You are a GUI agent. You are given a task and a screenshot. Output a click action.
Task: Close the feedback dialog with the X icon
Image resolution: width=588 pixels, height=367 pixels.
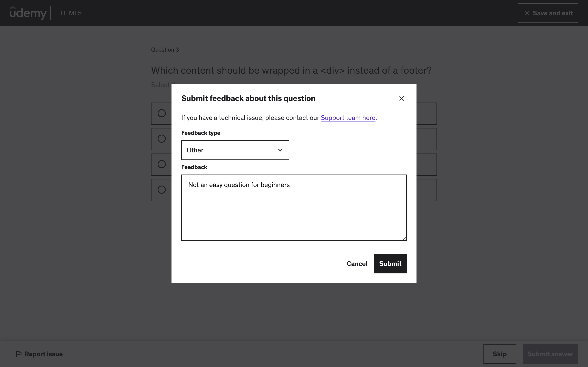402,98
